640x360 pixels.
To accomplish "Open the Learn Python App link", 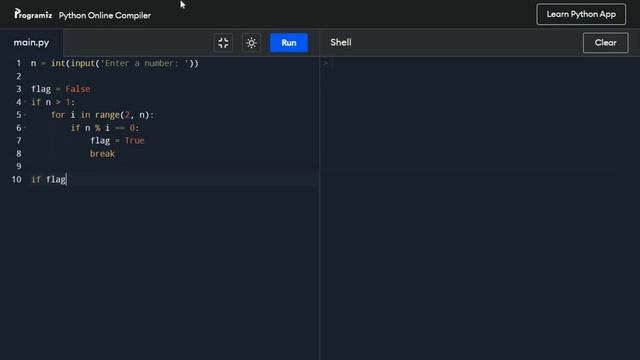I will (581, 14).
